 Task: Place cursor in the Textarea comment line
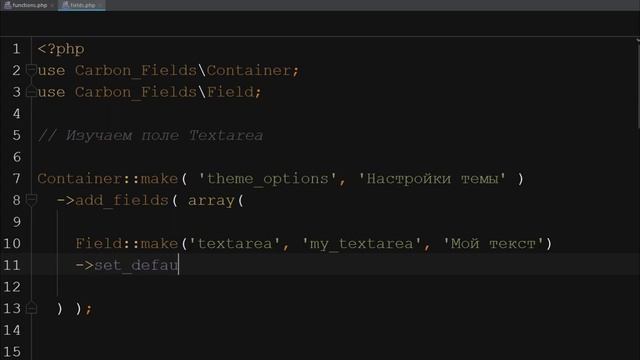(x=150, y=135)
